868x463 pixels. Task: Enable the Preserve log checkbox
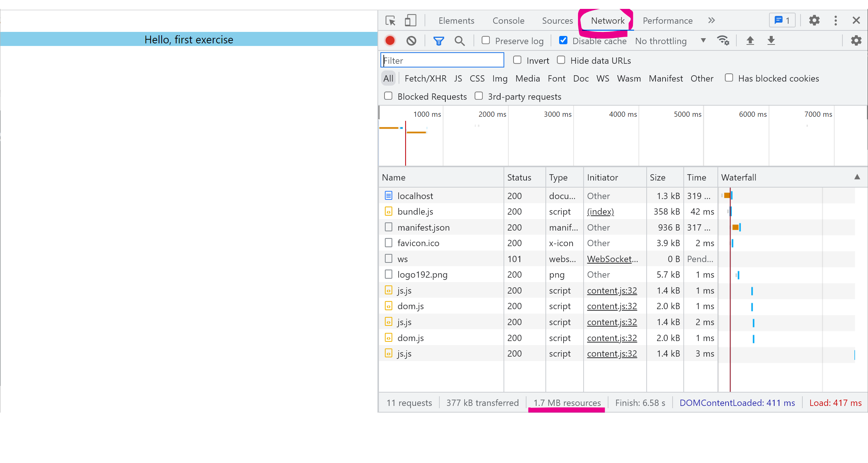[486, 40]
